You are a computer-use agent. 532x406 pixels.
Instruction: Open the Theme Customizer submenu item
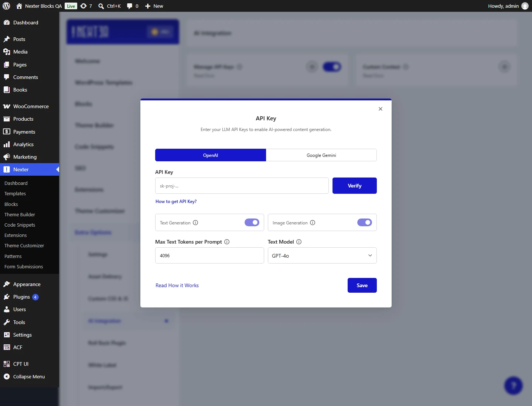tap(24, 245)
